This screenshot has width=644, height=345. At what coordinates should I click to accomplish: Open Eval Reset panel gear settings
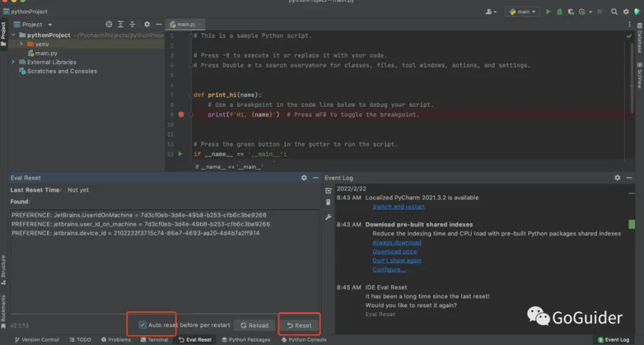[x=304, y=178]
